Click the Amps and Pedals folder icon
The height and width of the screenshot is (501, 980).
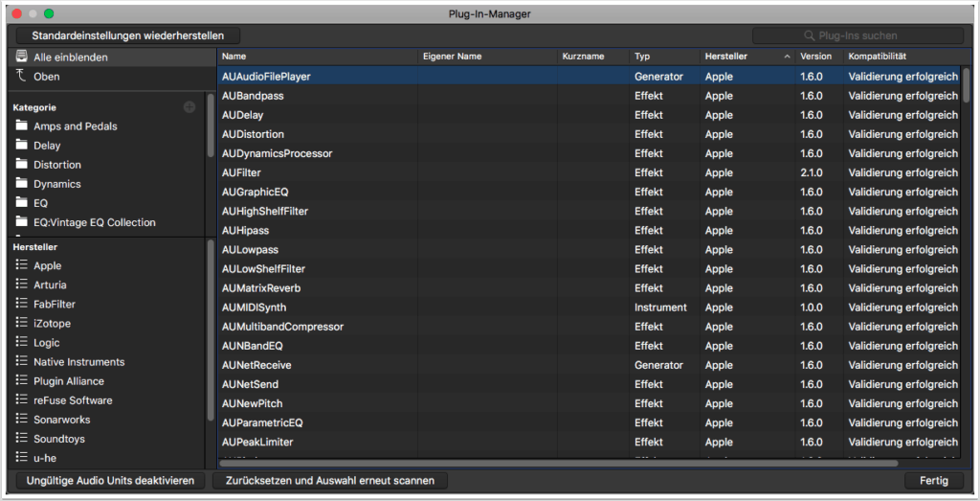pos(23,126)
